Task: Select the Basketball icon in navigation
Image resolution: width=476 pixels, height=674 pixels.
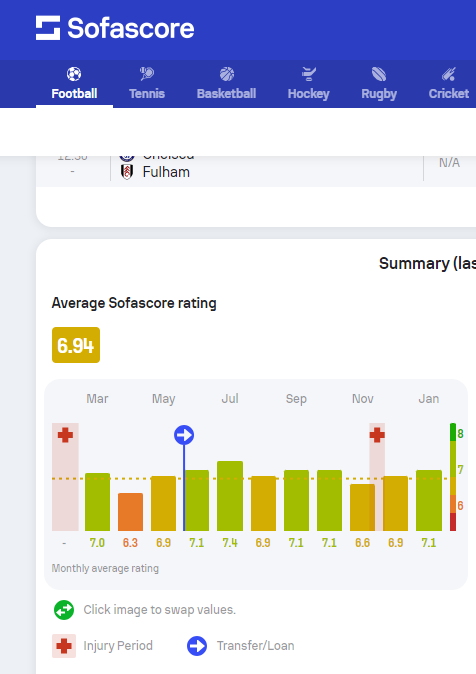Action: tap(227, 74)
